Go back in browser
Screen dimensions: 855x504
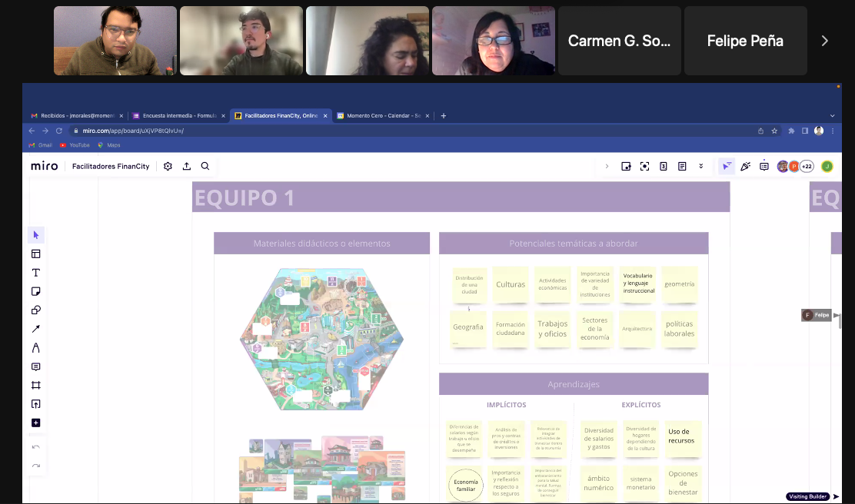click(x=32, y=131)
